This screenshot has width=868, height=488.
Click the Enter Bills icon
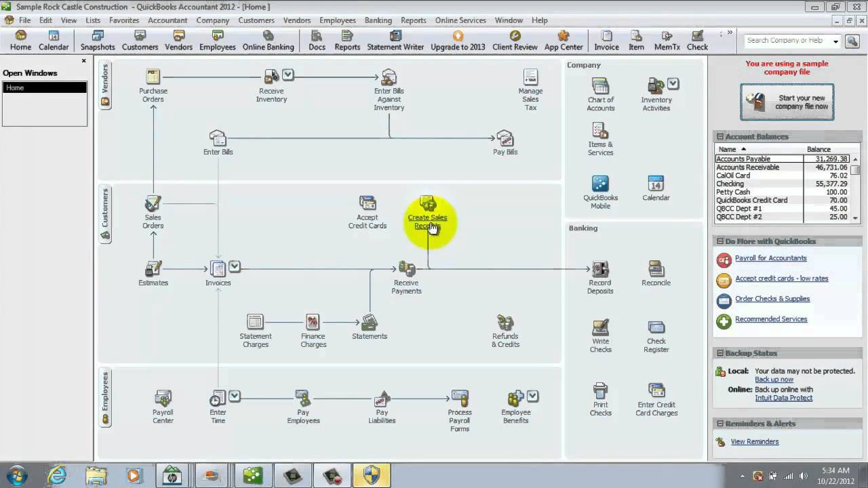[218, 138]
